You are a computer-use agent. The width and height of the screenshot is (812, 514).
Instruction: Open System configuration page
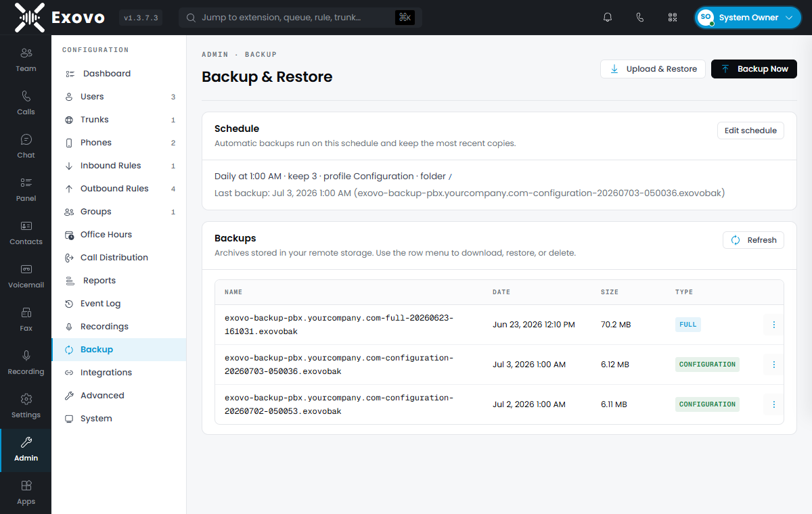pos(118,419)
